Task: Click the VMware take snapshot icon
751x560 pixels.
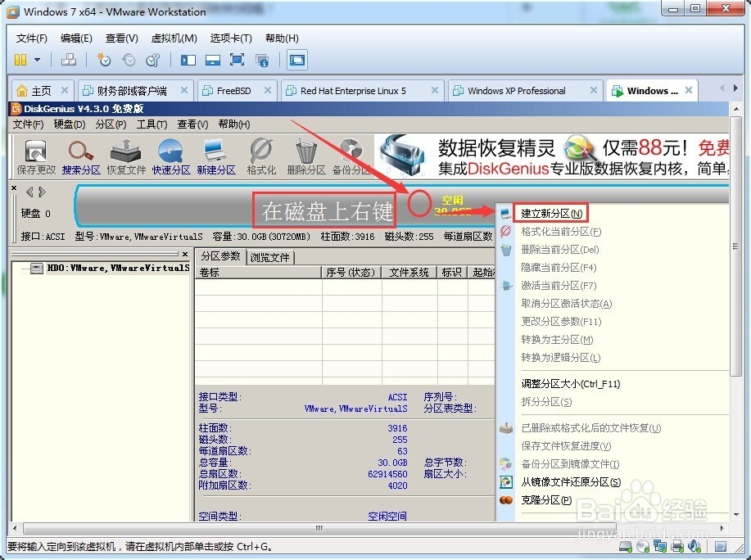Action: pos(103,60)
